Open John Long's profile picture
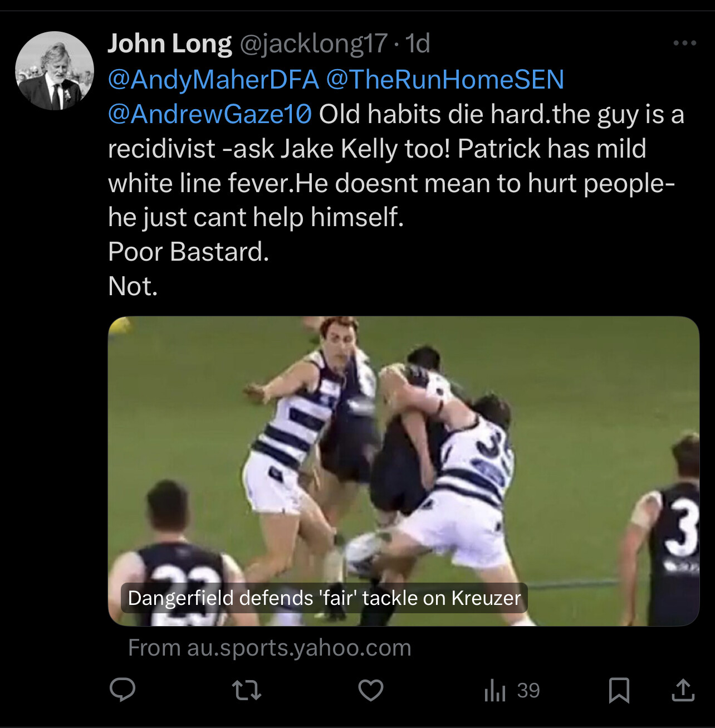Image resolution: width=715 pixels, height=728 pixels. [x=55, y=71]
